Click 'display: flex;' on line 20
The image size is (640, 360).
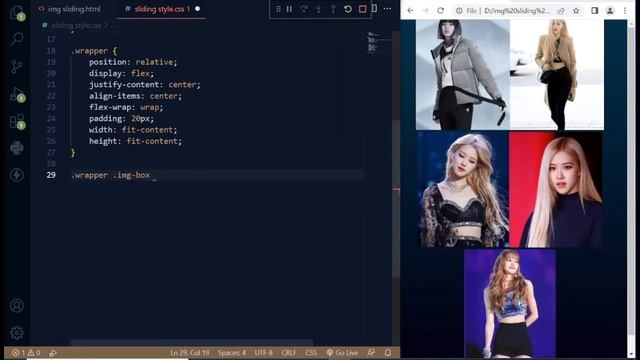pyautogui.click(x=122, y=73)
